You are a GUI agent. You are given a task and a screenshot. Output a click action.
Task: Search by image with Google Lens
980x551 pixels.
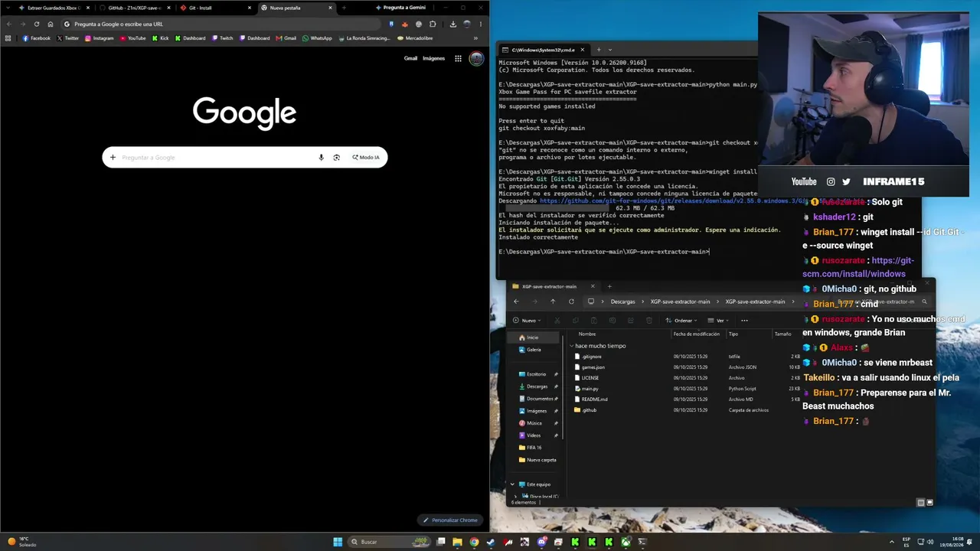click(336, 158)
